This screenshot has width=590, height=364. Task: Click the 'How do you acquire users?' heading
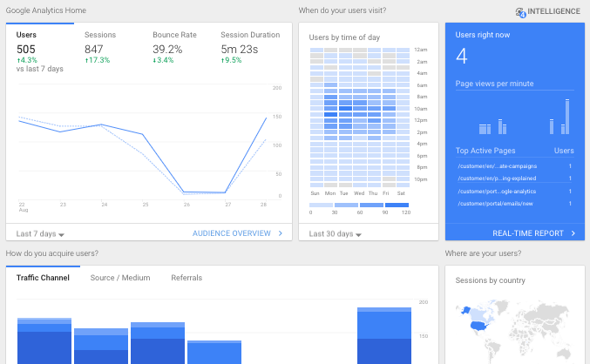(x=52, y=253)
